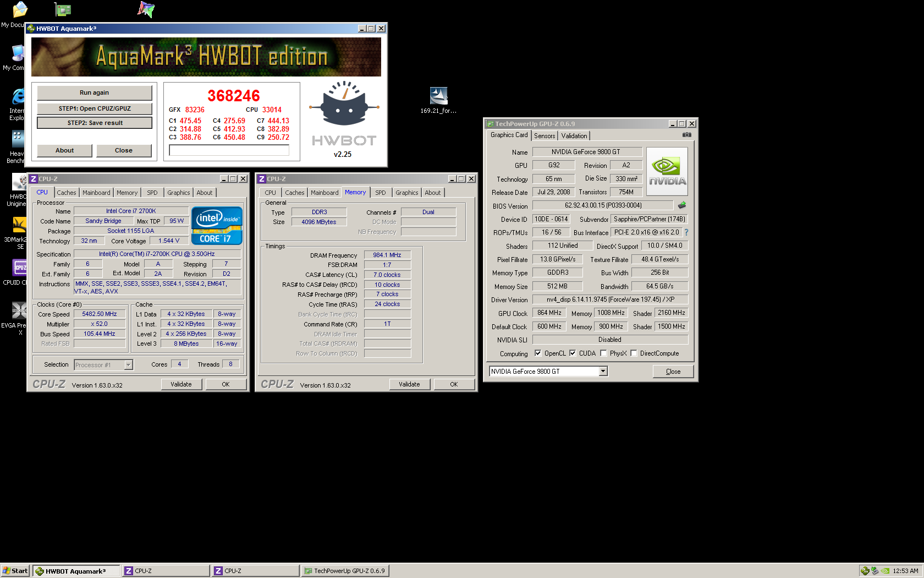Toggle the DirectCompute checkbox in GPU-Z
Screen dimensions: 924x578
click(634, 353)
